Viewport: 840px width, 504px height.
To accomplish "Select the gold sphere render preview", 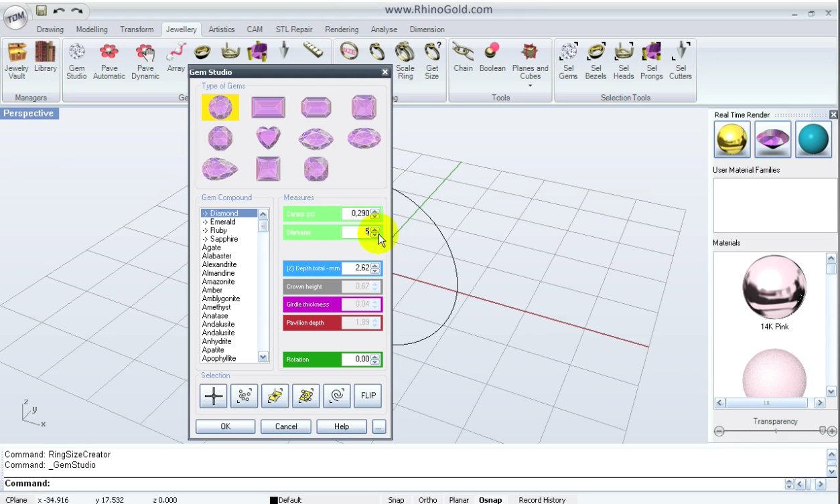I will point(732,139).
